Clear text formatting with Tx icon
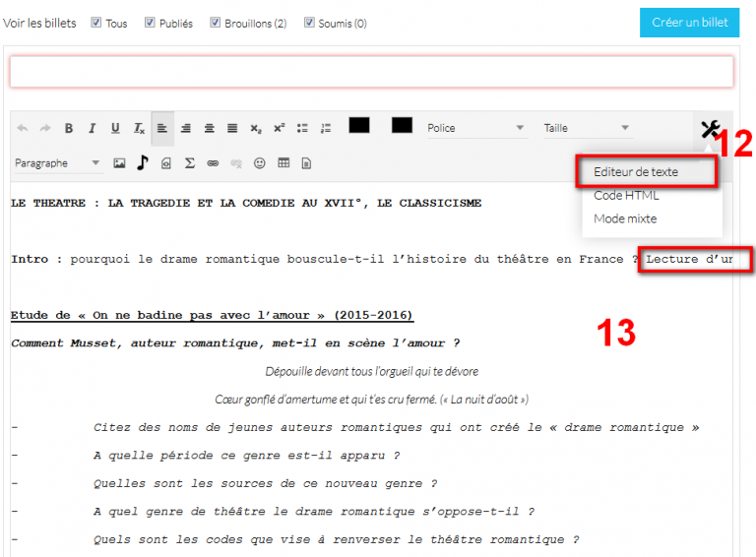 (x=139, y=128)
